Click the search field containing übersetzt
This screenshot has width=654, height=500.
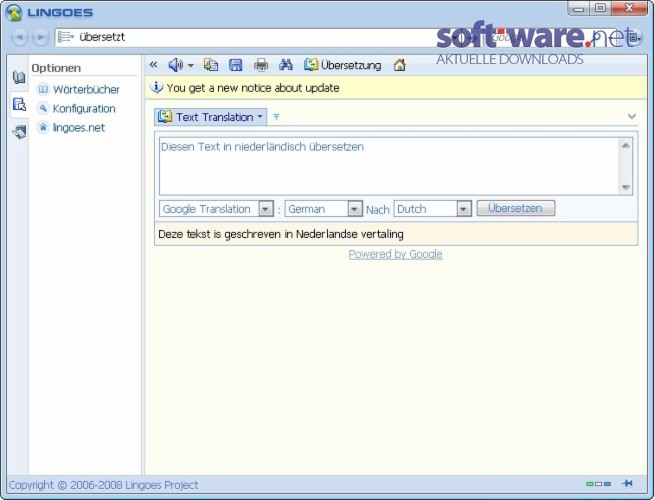(x=259, y=37)
